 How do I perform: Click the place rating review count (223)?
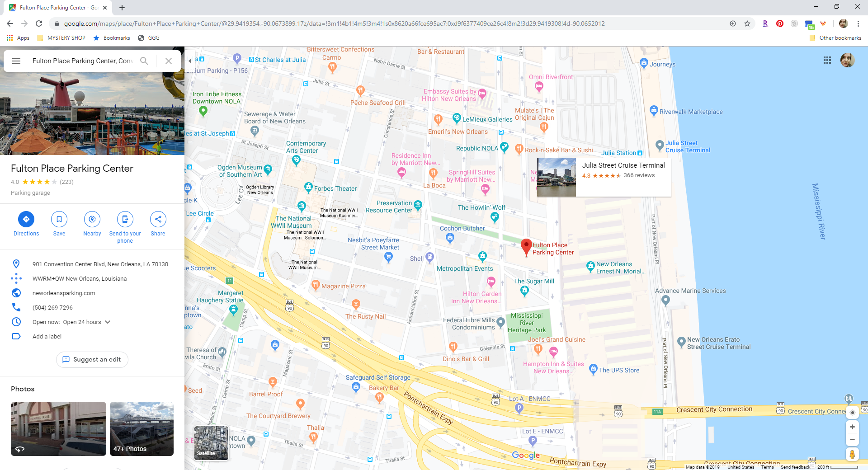tap(66, 182)
